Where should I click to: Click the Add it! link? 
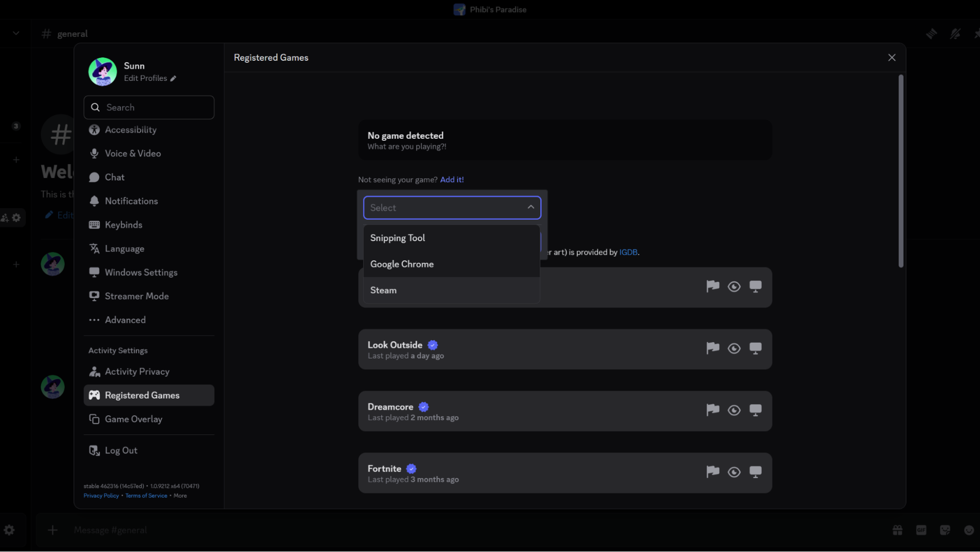click(x=452, y=179)
